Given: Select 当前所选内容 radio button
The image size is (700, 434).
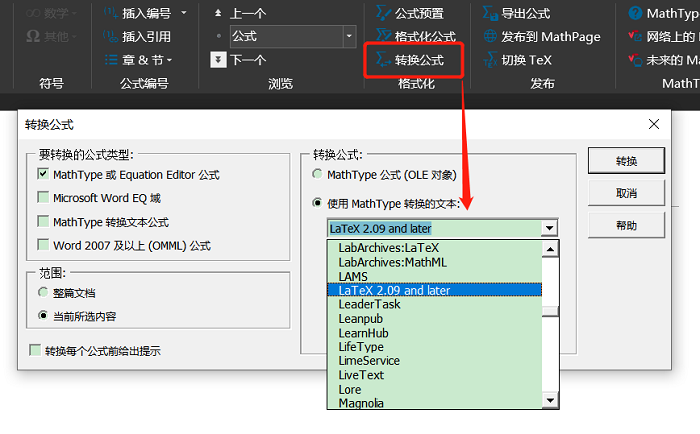Looking at the screenshot, I should (x=43, y=315).
